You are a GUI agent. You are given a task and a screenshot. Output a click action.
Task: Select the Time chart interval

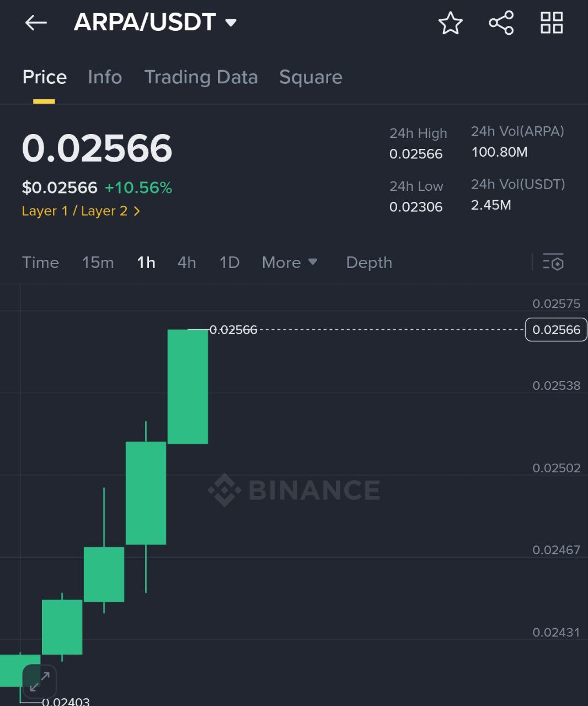tap(40, 263)
